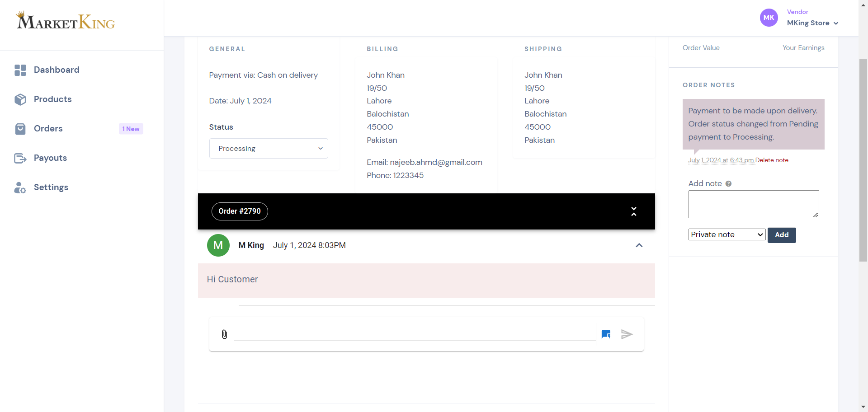Navigate to Payouts
868x412 pixels.
click(x=51, y=158)
